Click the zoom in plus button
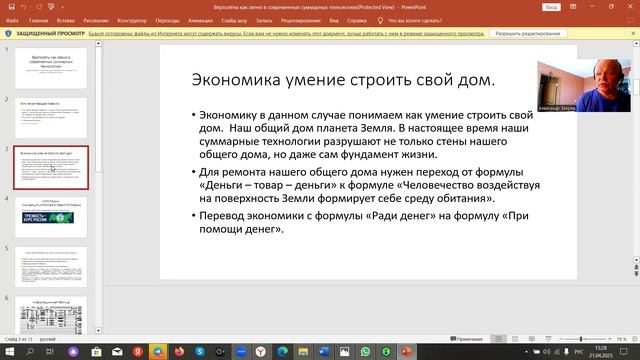640x360 pixels. pos(609,339)
